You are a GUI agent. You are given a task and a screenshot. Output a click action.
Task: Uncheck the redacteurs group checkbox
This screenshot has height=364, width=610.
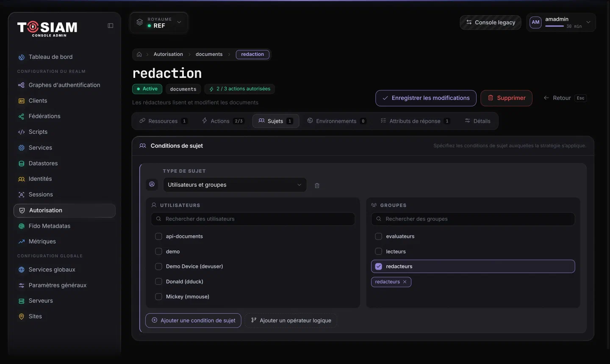pyautogui.click(x=379, y=267)
